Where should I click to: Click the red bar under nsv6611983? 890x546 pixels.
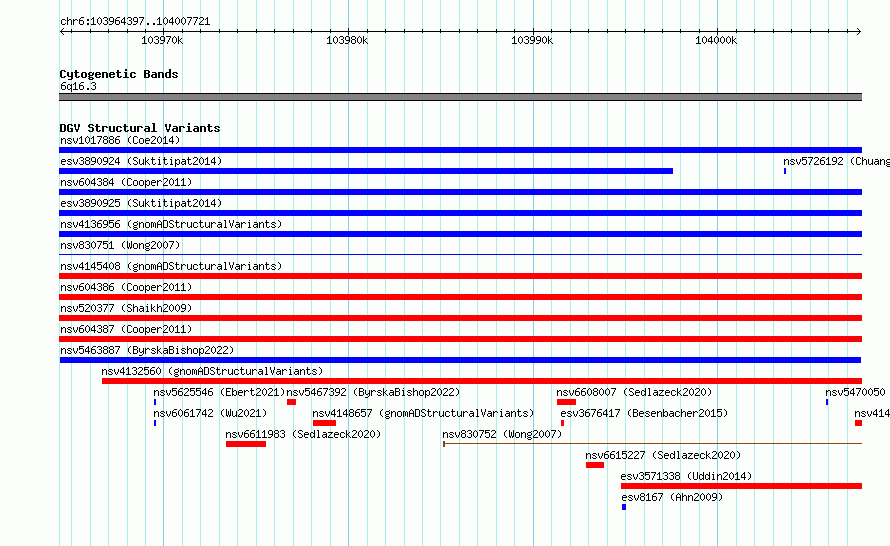246,444
